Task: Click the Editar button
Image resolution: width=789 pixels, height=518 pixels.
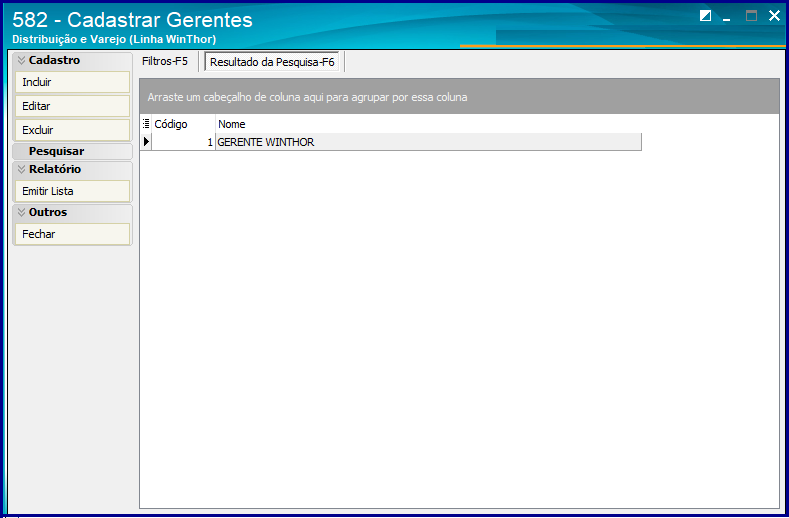Action: [72, 106]
